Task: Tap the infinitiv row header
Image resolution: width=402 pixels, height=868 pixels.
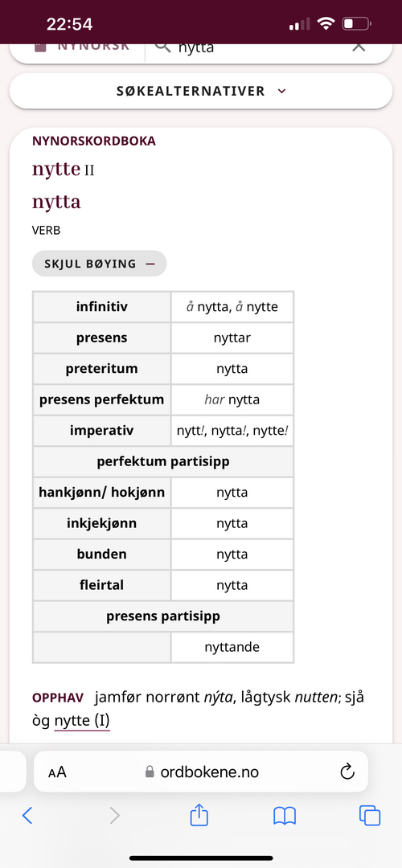Action: coord(102,307)
